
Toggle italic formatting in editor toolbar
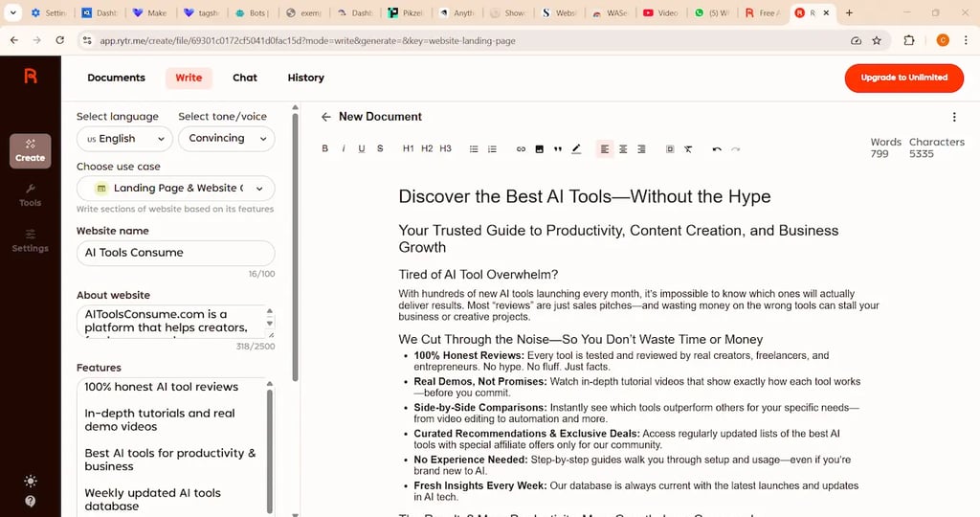click(344, 149)
